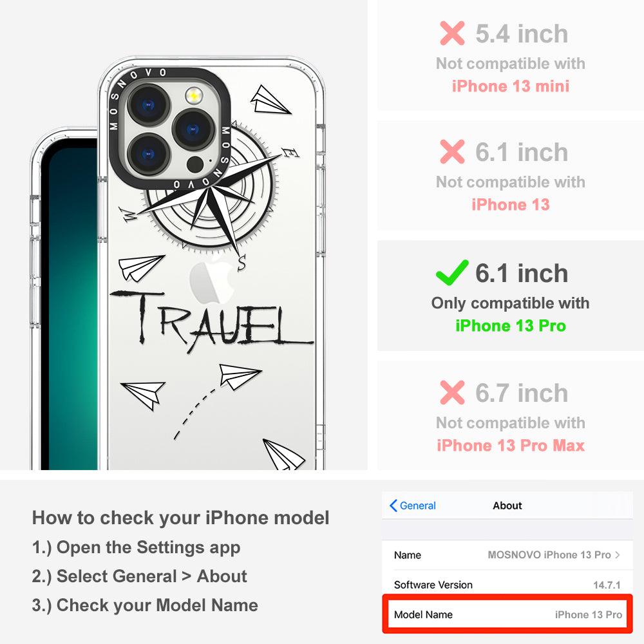
Task: Tap the blue General back chevron
Action: pos(393,506)
